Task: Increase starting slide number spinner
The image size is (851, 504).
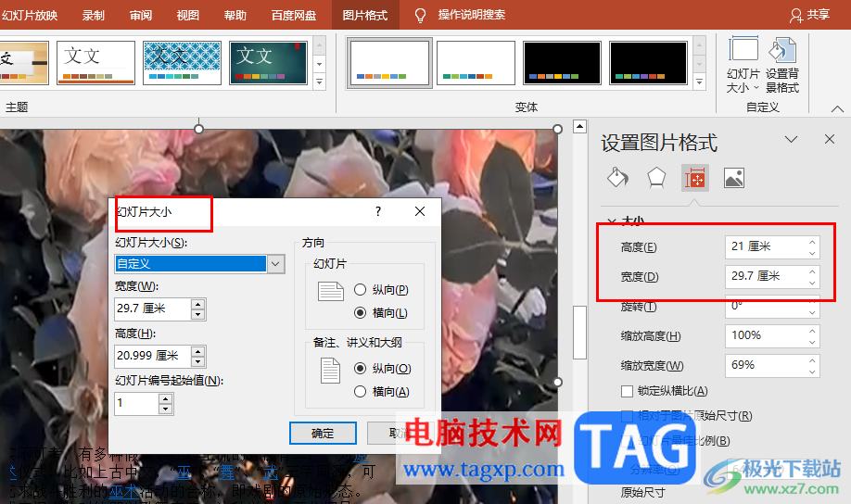Action: pos(166,398)
